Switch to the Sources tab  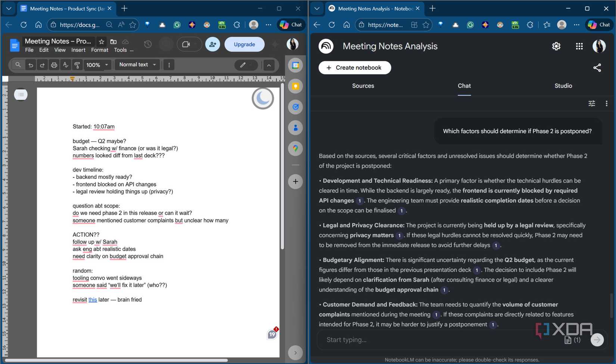pos(363,86)
